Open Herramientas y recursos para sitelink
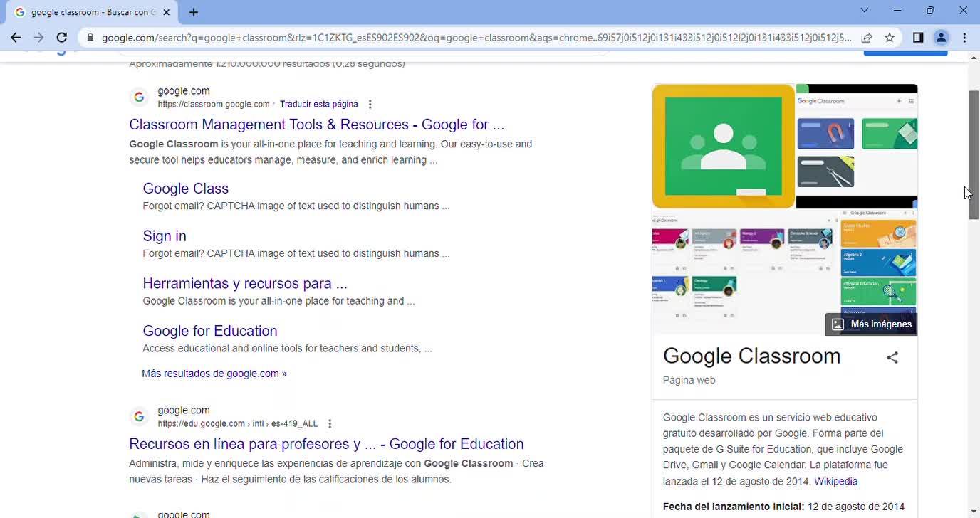The width and height of the screenshot is (980, 518). point(245,284)
